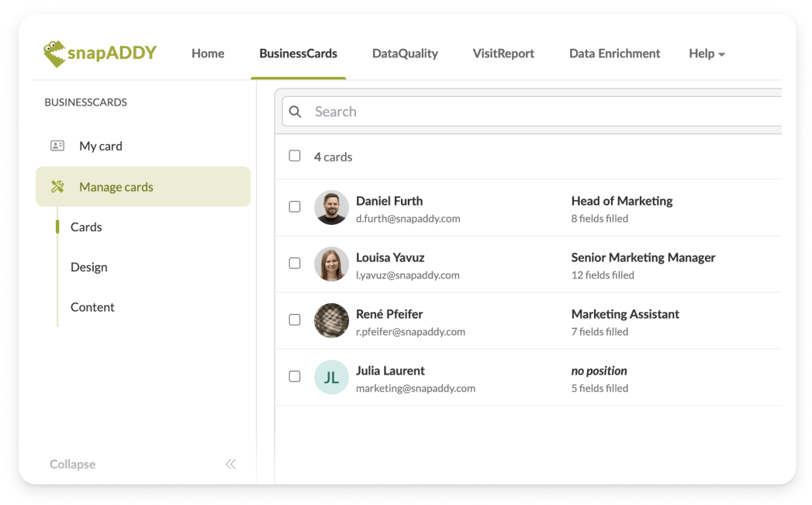This screenshot has height=505, width=812.
Task: Click into the Search field
Action: (532, 112)
